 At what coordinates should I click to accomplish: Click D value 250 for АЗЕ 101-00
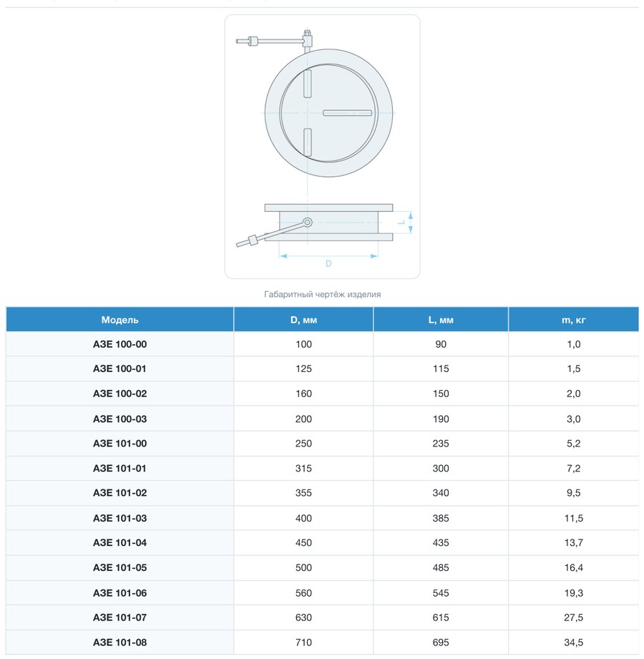point(303,443)
